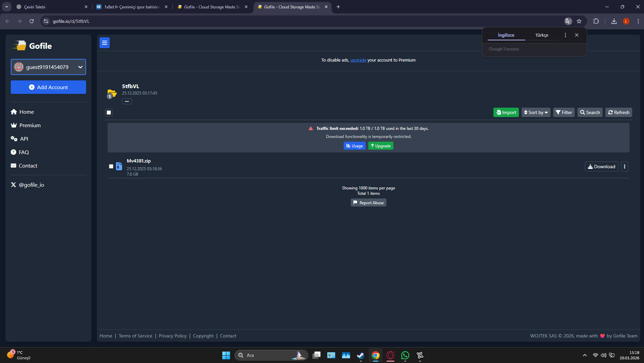Open the Chrome profile avatar

(x=626, y=21)
